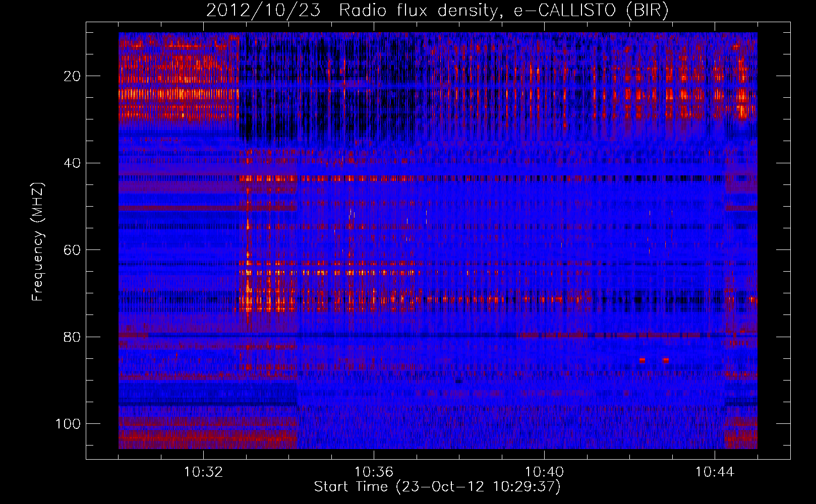The height and width of the screenshot is (504, 816).
Task: Click the 100 frequency tick label
Action: pos(68,424)
